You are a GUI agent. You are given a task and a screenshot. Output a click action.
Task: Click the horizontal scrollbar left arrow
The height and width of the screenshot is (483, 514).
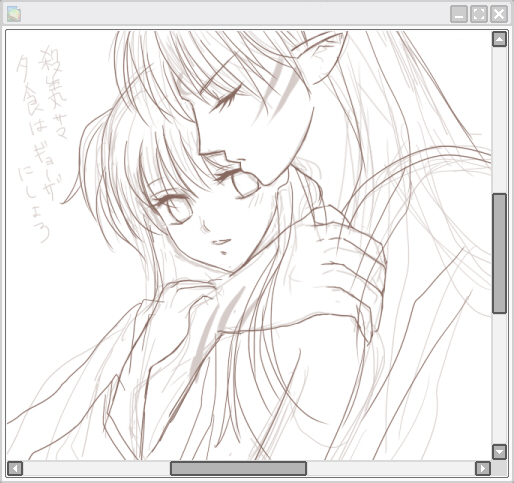pos(15,468)
